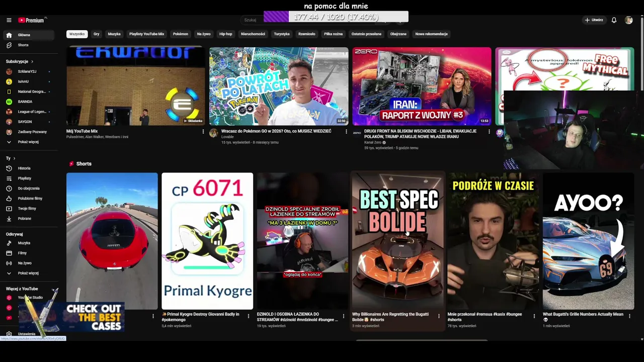The image size is (644, 362).
Task: Select the Pokémon filter chip
Action: [181, 34]
